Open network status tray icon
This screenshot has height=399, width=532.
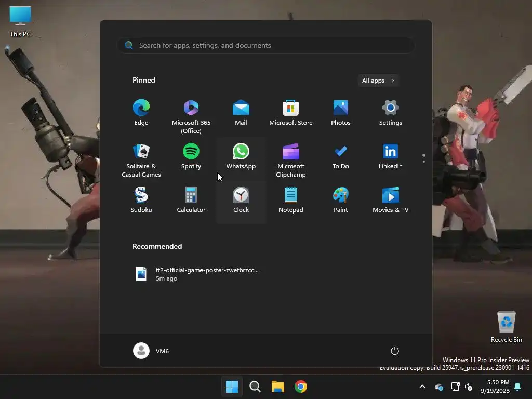click(455, 387)
